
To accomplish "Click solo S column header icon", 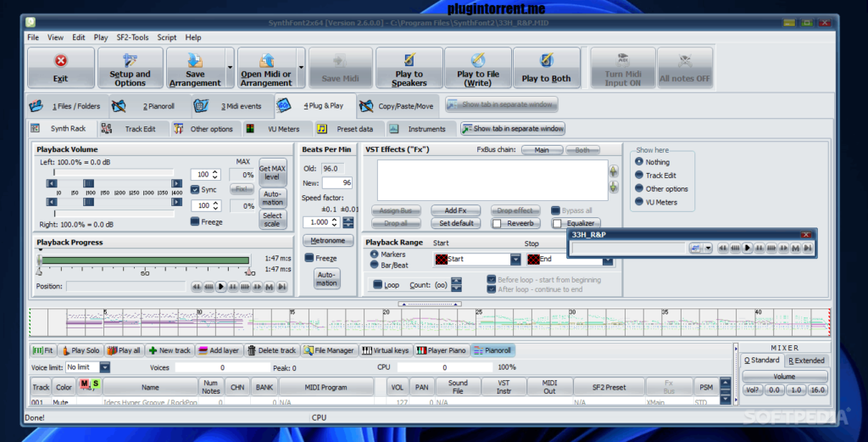I will coord(95,383).
